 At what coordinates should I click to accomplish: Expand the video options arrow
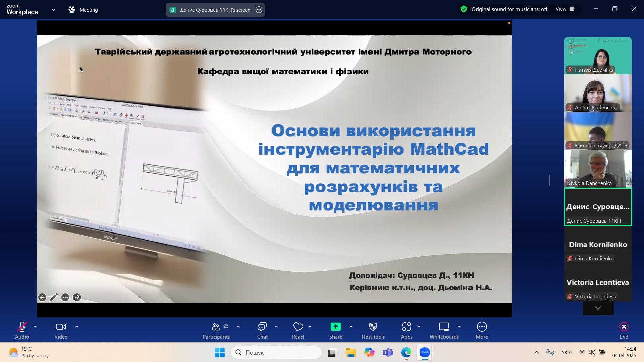[x=77, y=327]
